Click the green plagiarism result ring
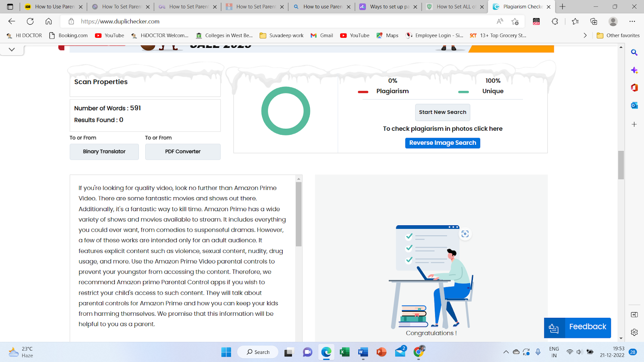The width and height of the screenshot is (644, 362). [286, 111]
